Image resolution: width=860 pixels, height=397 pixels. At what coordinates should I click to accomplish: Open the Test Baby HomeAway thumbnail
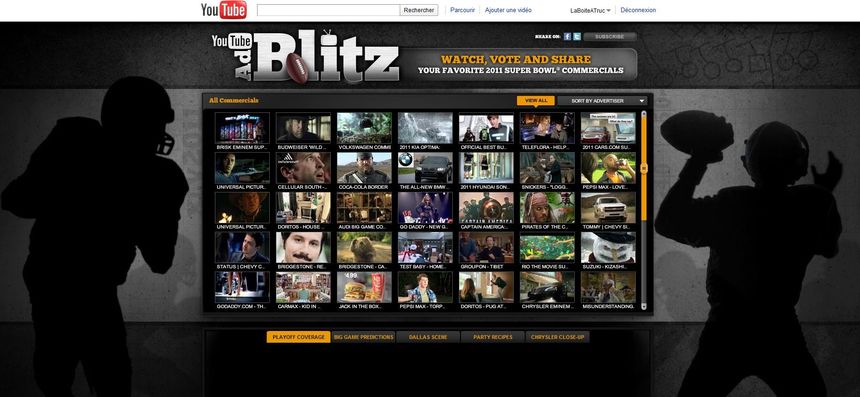425,247
